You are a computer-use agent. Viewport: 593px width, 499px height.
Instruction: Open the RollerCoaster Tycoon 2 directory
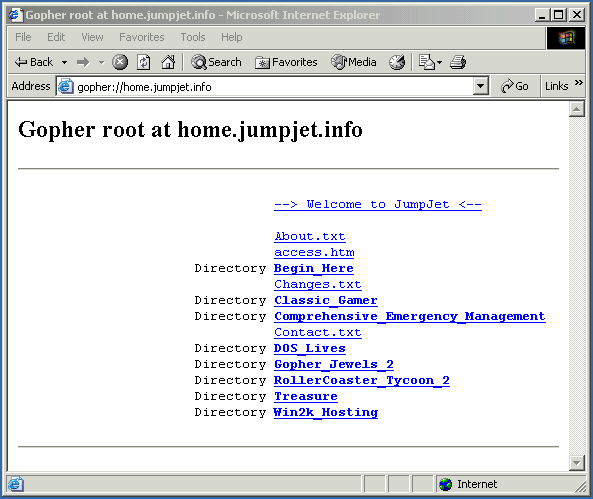(362, 380)
